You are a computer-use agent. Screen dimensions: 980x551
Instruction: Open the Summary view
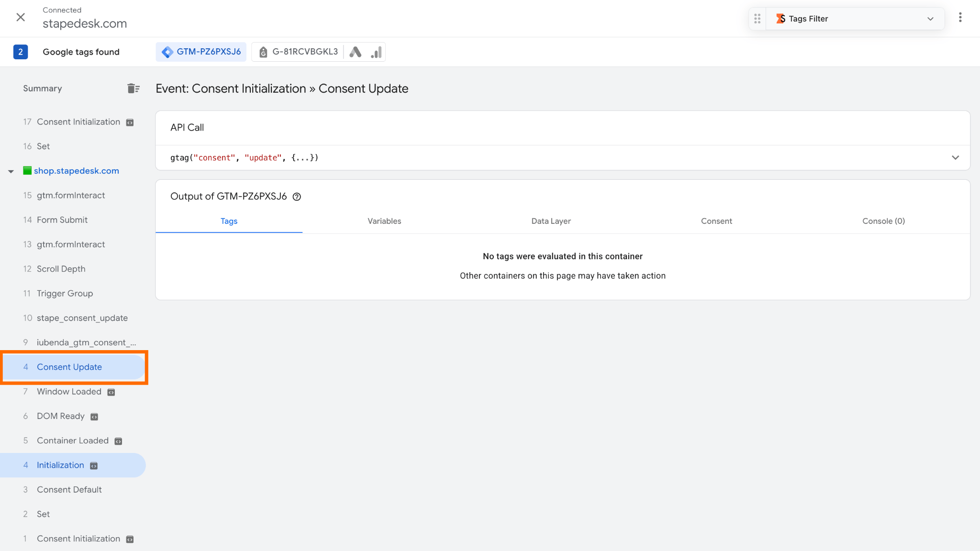click(43, 88)
